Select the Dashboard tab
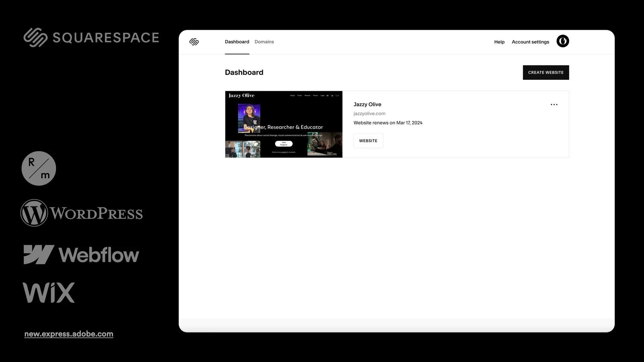The height and width of the screenshot is (362, 644). tap(237, 42)
